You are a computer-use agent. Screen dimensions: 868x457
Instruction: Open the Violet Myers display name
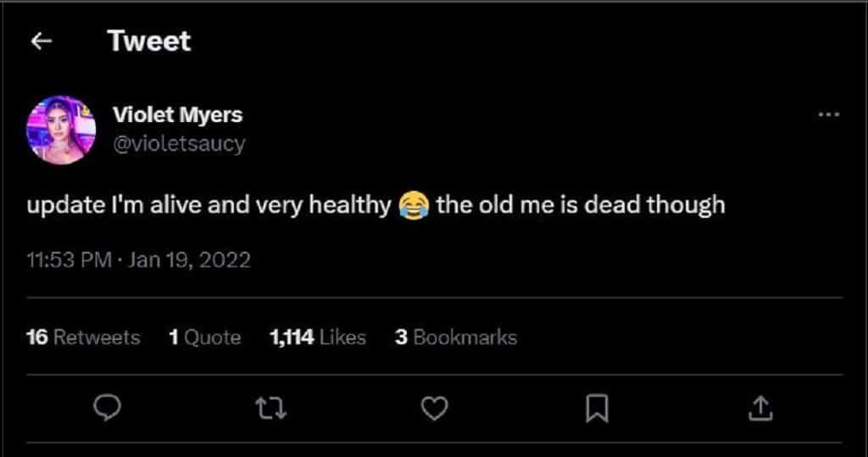177,114
